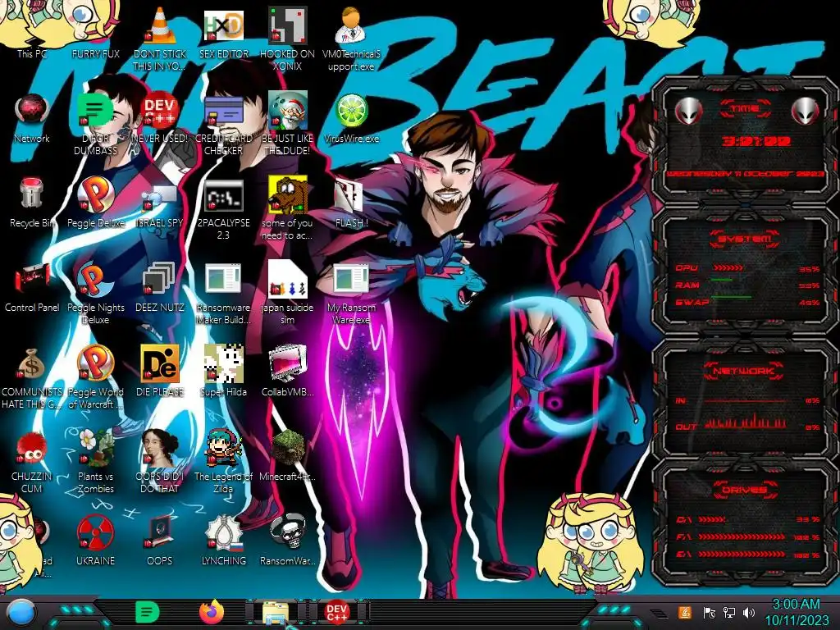This screenshot has height=630, width=840.
Task: Open the 2PACALYPSE 2.3 console shortcut
Action: tap(223, 195)
